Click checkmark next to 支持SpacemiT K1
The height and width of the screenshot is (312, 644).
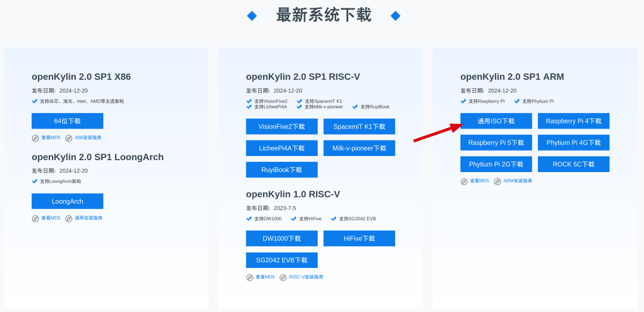[x=299, y=101]
